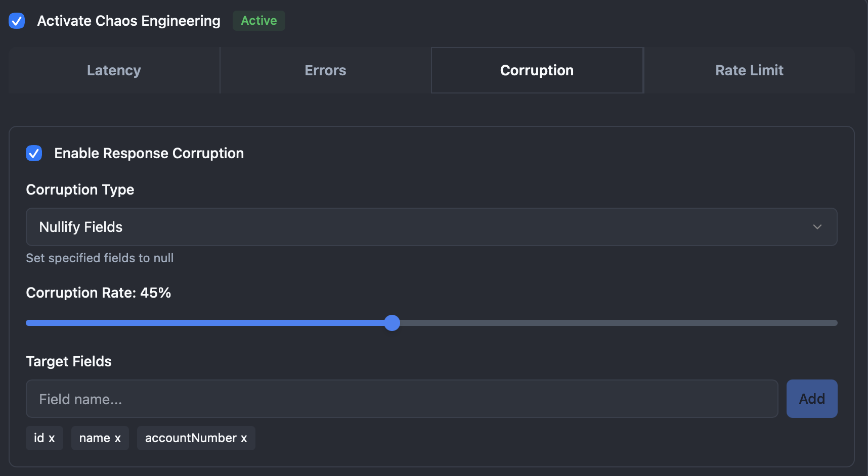Image resolution: width=868 pixels, height=476 pixels.
Task: Click the Active status badge
Action: (258, 21)
